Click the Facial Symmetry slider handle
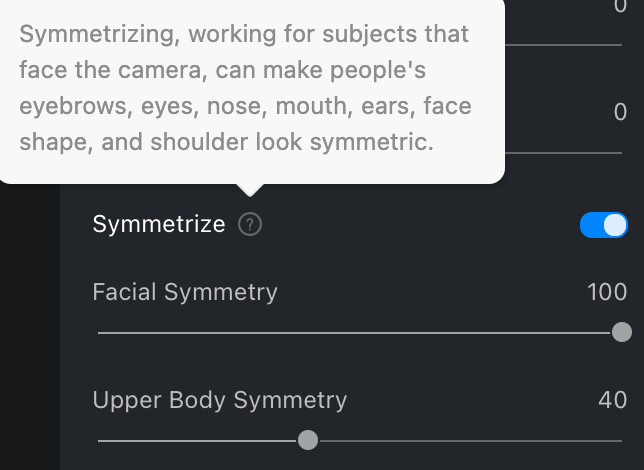This screenshot has height=470, width=644. click(621, 332)
